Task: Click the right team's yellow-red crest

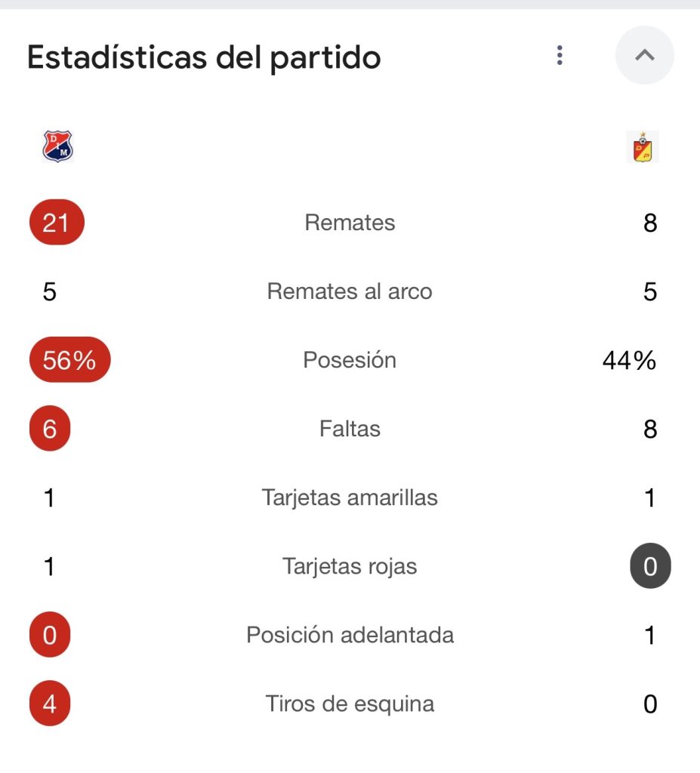Action: coord(643,146)
